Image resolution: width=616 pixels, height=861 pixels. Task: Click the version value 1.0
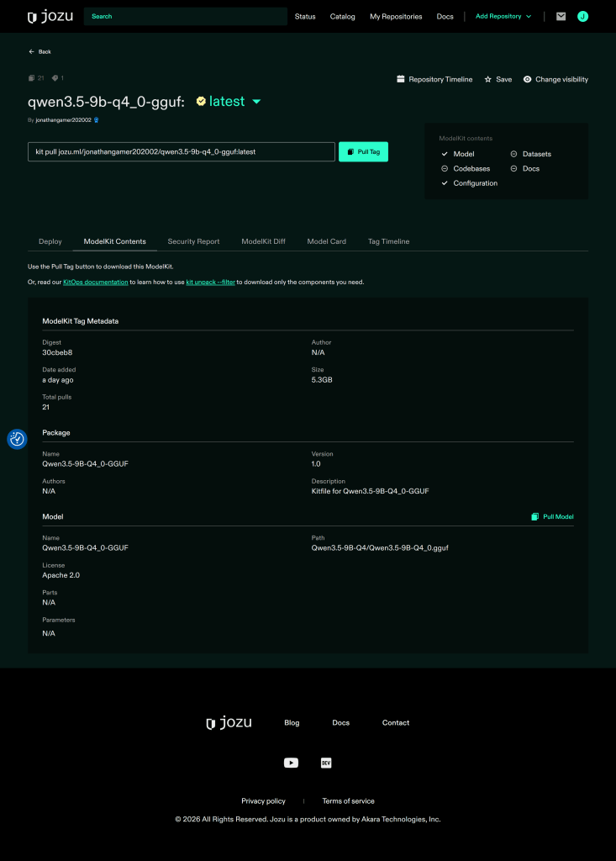click(316, 464)
